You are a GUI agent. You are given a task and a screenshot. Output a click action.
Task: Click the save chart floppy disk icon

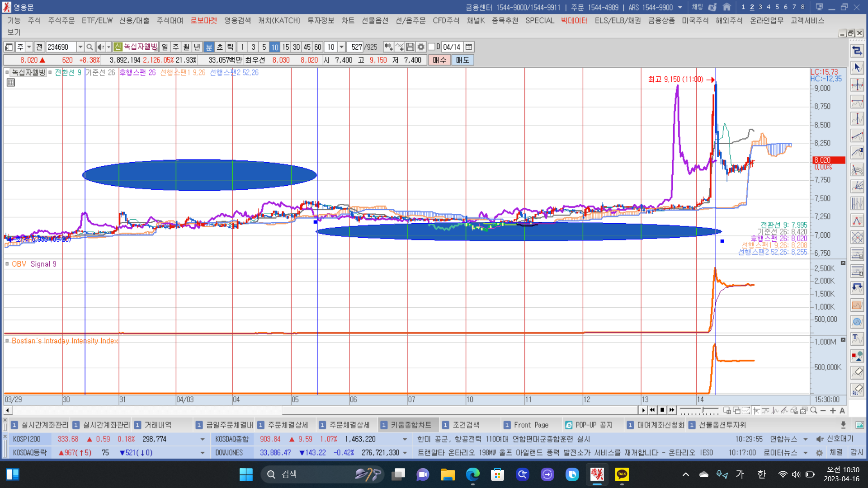410,47
